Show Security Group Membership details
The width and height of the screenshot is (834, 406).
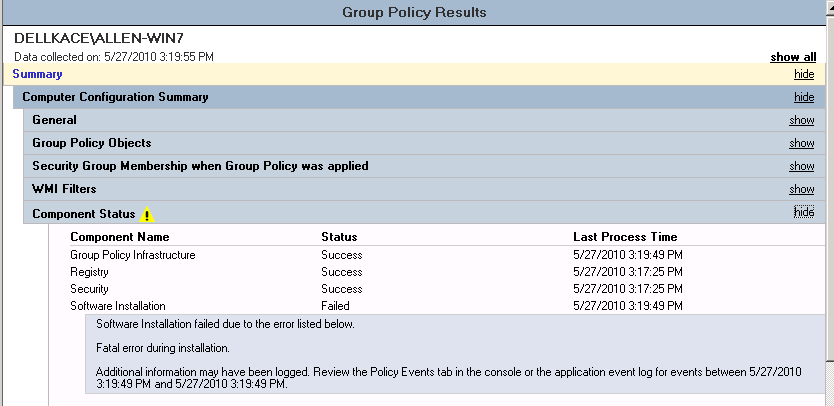(x=802, y=166)
